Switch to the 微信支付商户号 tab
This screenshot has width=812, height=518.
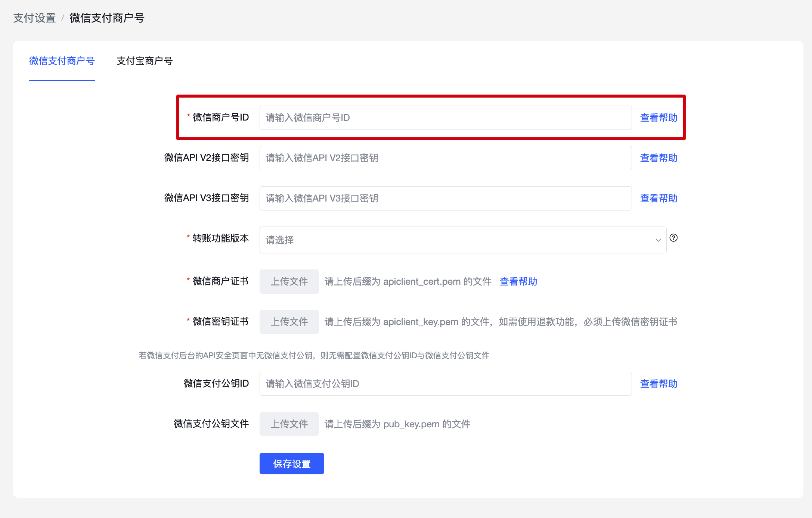(62, 61)
